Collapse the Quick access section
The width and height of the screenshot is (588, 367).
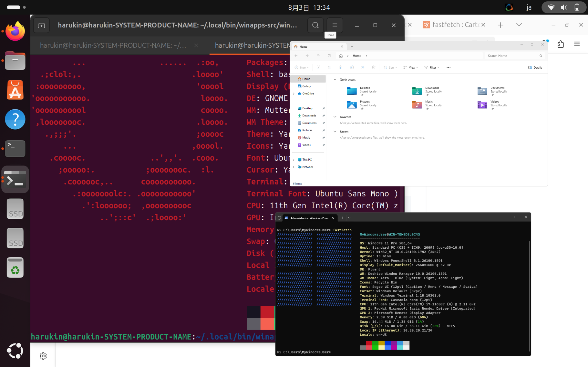(x=335, y=80)
